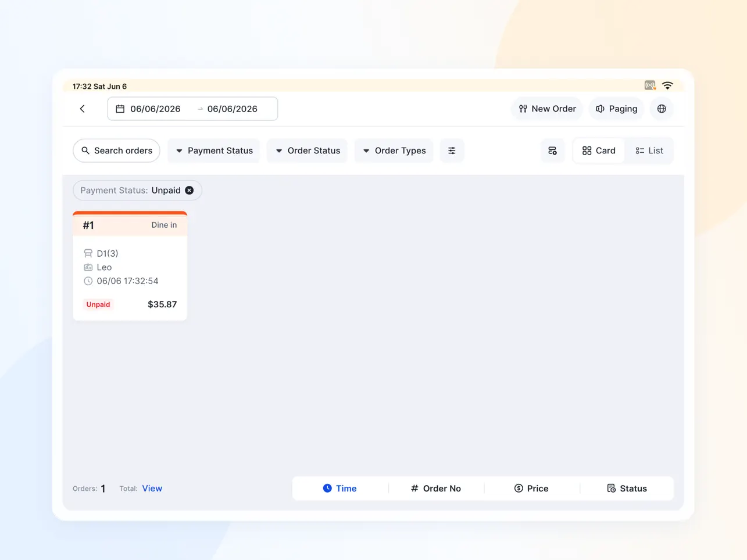The image size is (747, 560).
Task: Click the Search orders box
Action: coord(116,150)
